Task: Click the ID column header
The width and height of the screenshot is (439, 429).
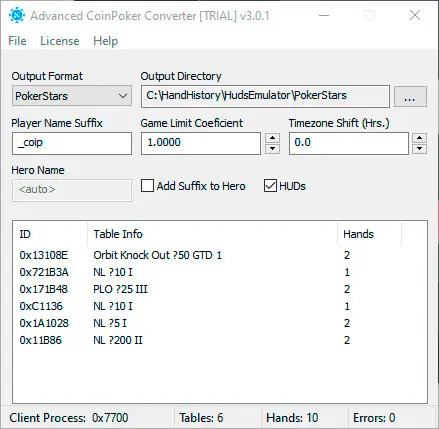Action: [50, 234]
